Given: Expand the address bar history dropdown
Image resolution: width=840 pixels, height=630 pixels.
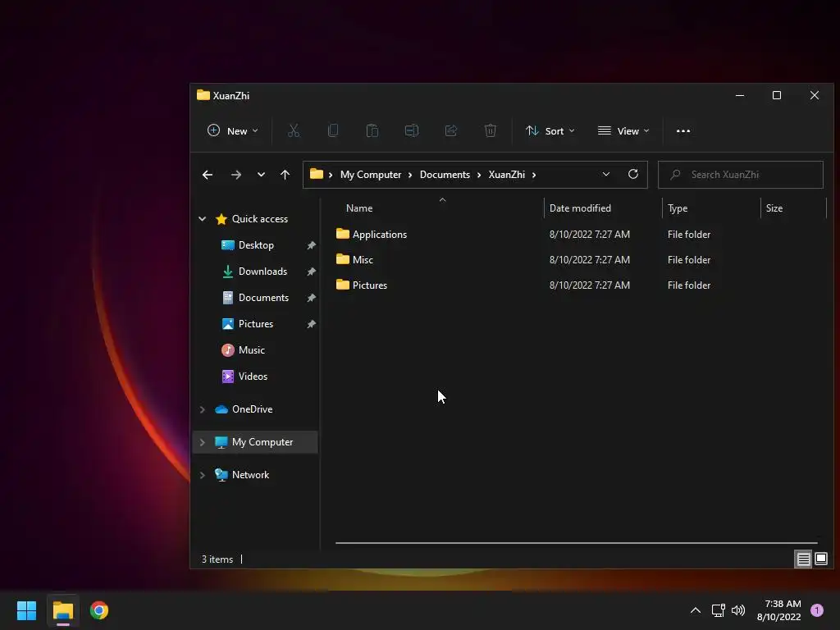Looking at the screenshot, I should click(606, 175).
